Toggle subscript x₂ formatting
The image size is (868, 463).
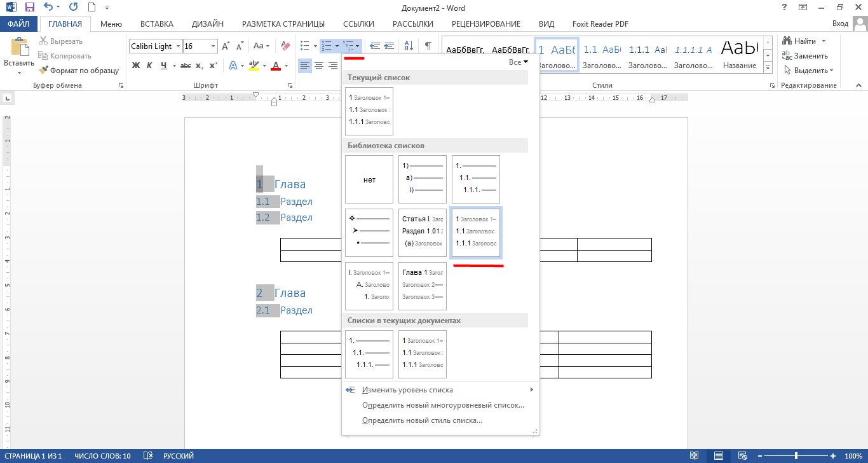200,66
